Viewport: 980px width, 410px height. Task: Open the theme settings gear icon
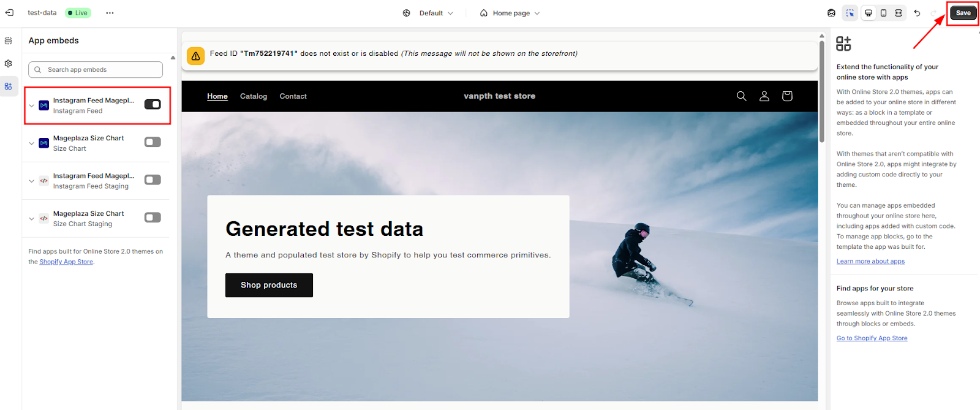[9, 64]
